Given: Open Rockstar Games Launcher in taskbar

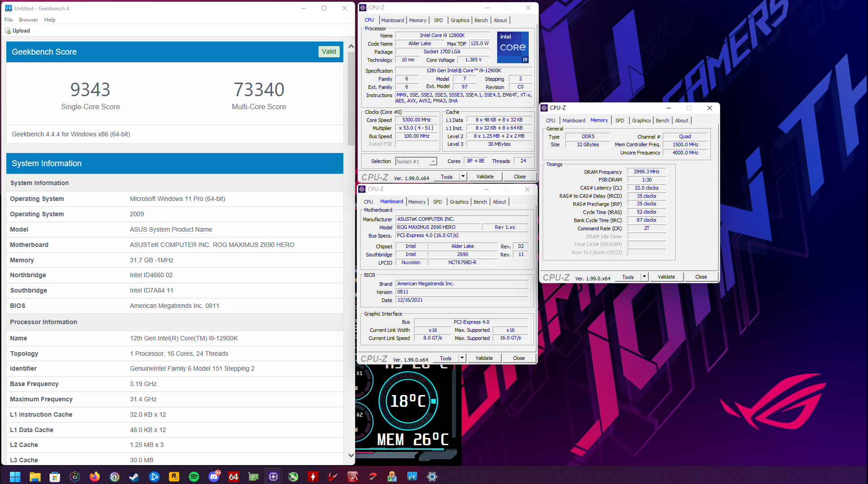Looking at the screenshot, I should pos(174,476).
